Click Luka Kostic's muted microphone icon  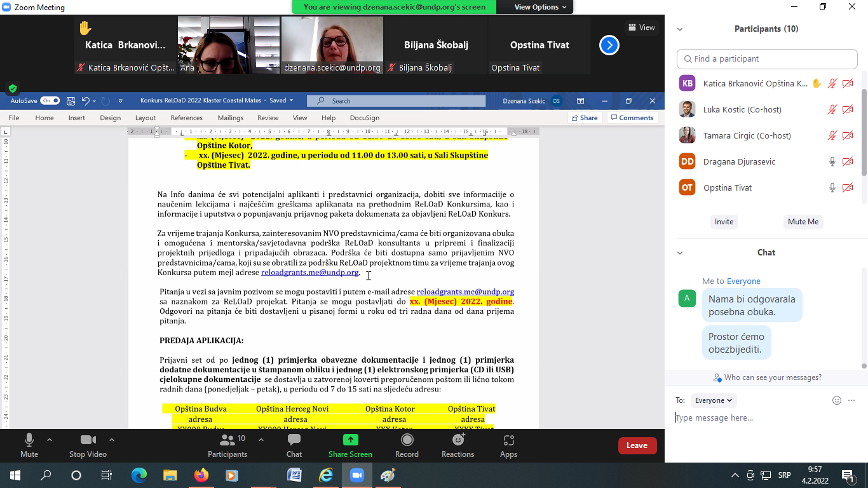click(x=832, y=109)
